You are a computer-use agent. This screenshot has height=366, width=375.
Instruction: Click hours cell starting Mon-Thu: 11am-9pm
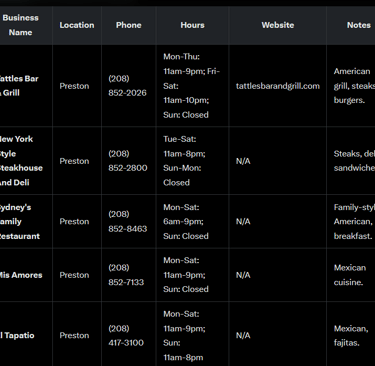tap(191, 86)
